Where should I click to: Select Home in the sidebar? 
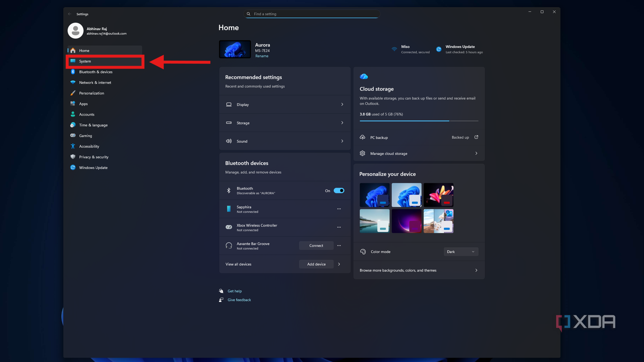point(105,51)
